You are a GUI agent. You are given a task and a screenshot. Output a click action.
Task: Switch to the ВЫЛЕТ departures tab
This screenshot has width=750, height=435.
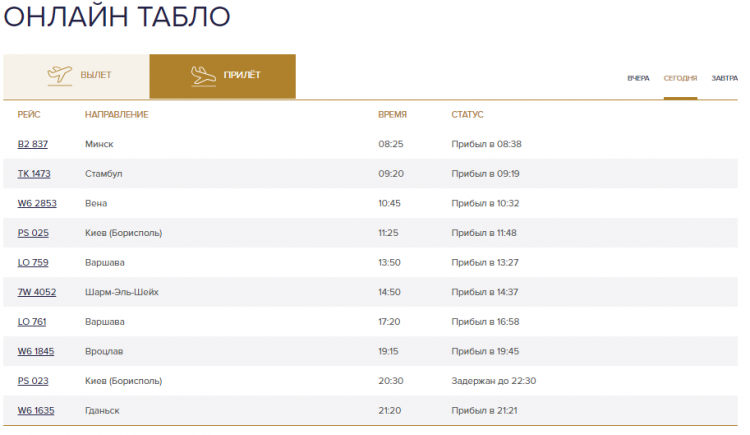pyautogui.click(x=76, y=76)
